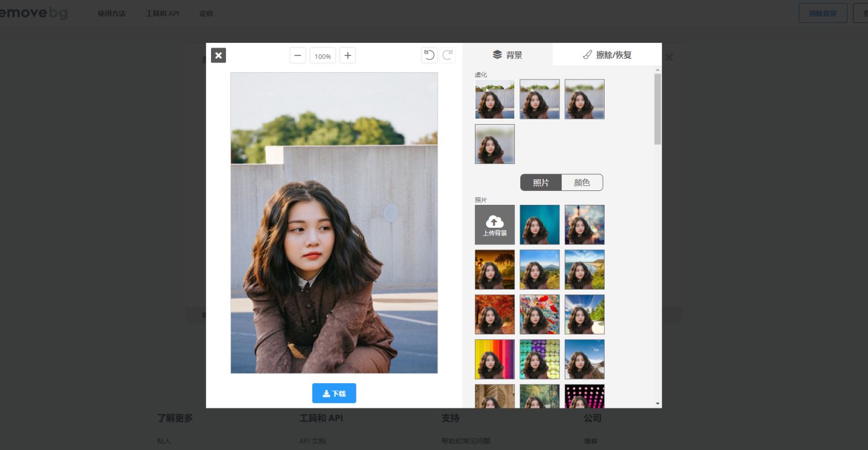Zoom out with the minus button

coord(298,55)
